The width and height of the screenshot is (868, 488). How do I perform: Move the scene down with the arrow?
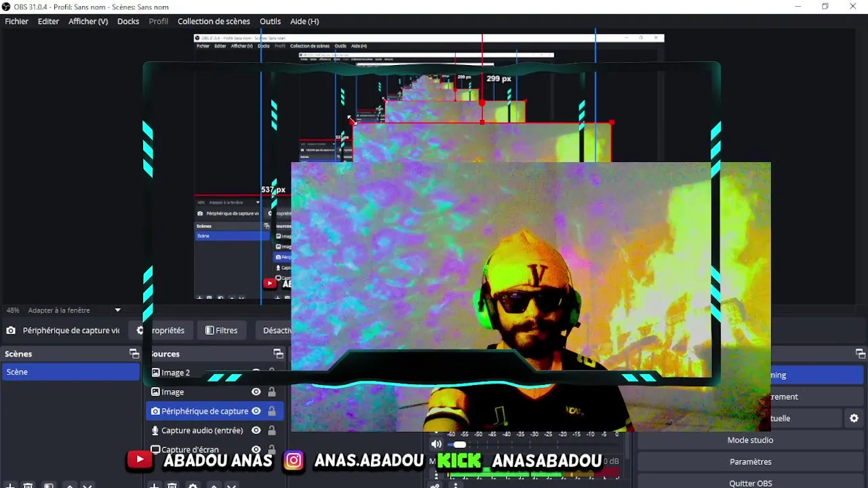(x=87, y=486)
